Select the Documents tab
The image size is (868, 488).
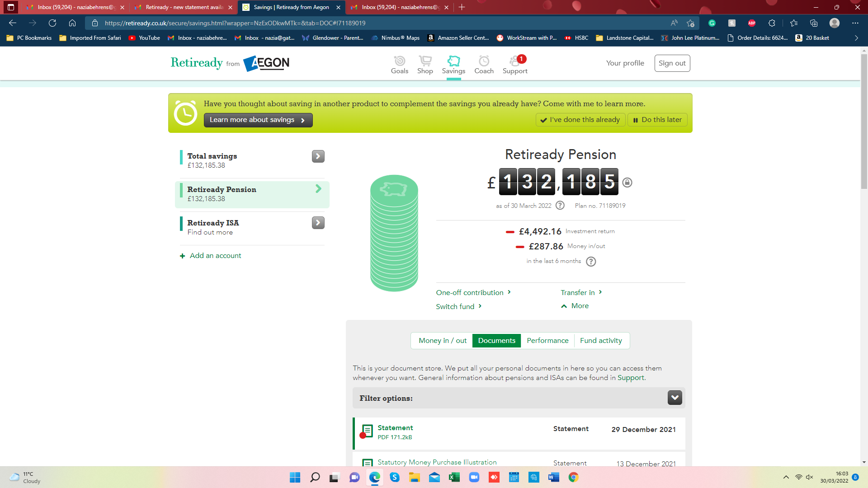tap(496, 341)
